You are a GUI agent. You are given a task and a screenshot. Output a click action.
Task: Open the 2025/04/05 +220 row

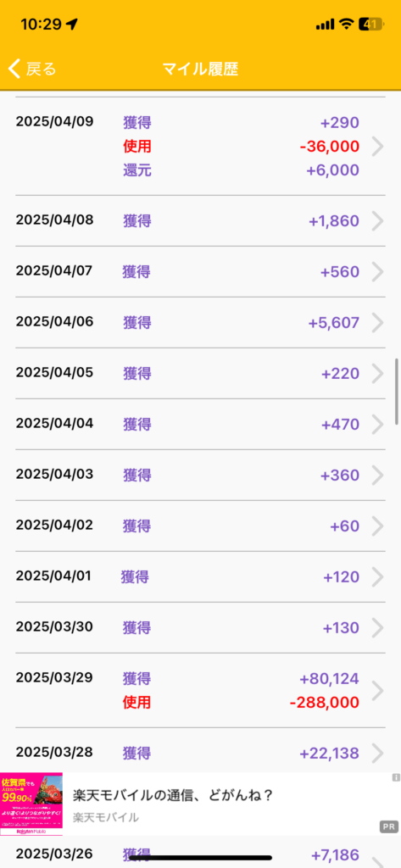point(200,373)
